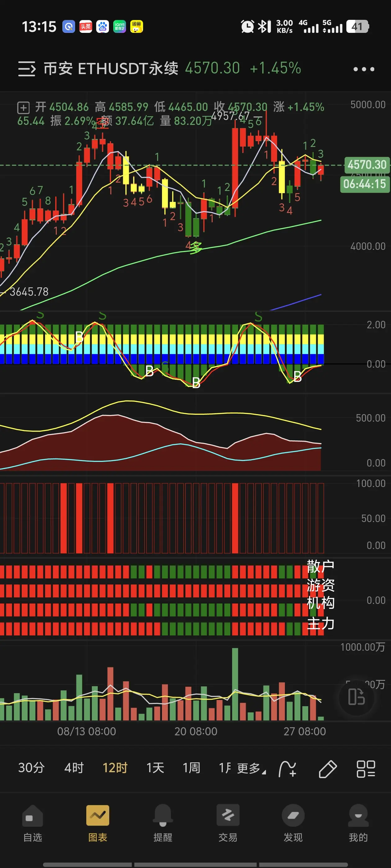Tap the green 多 signal marker on chart
Viewport: 391px width, 868px height.
tap(196, 248)
